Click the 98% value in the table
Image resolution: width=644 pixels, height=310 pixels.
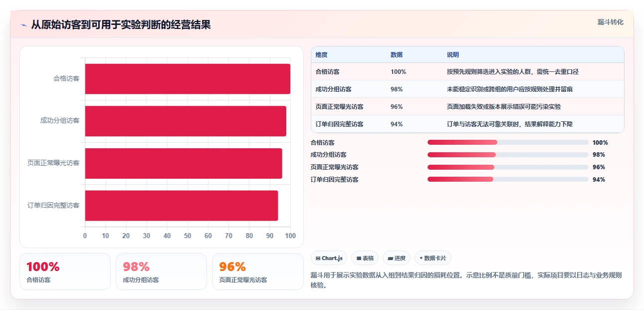[x=397, y=89]
